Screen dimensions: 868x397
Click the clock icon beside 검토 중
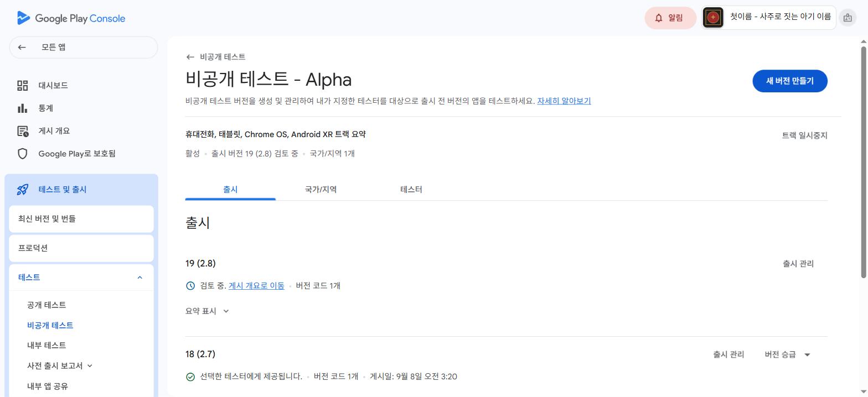(190, 286)
